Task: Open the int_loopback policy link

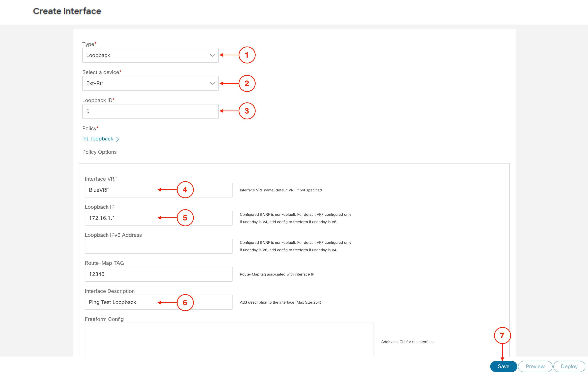Action: (x=98, y=139)
